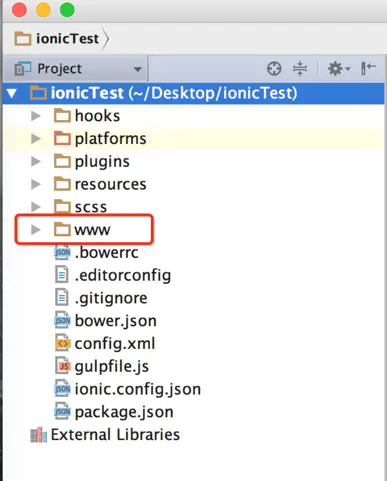
Task: Click the External Libraries icon
Action: (38, 435)
